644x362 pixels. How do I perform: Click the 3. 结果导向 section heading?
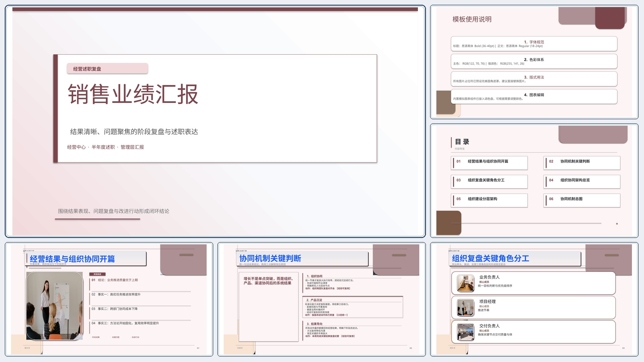(314, 324)
